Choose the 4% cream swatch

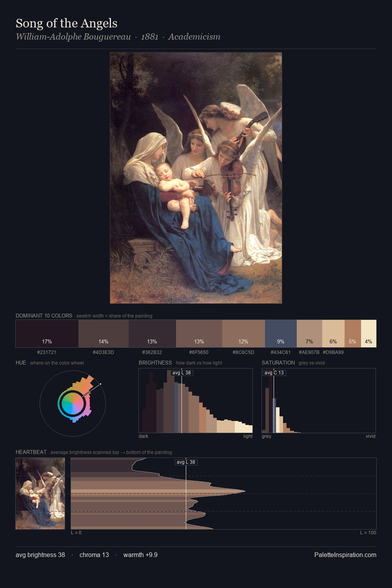pos(368,334)
